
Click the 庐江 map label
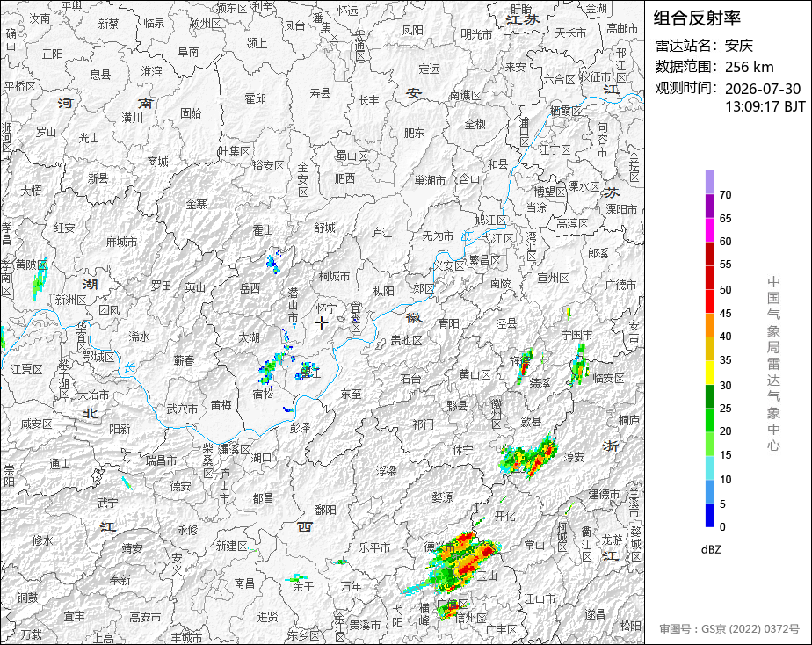click(x=381, y=232)
